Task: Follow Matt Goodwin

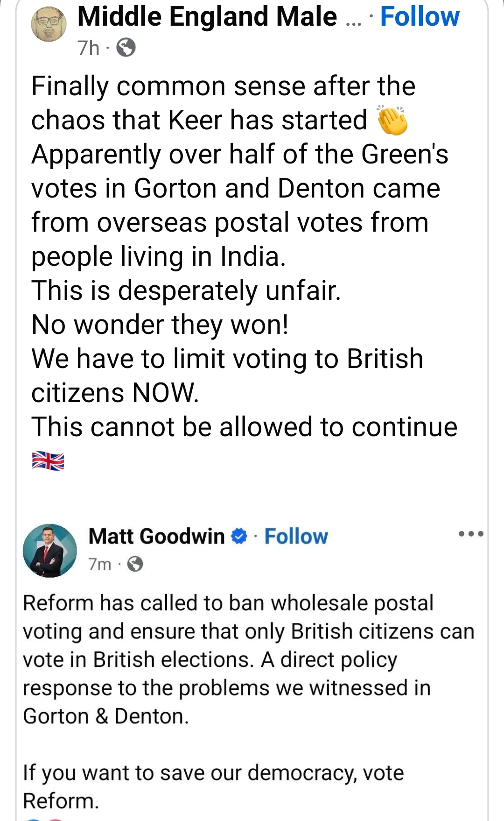Action: pos(296,537)
